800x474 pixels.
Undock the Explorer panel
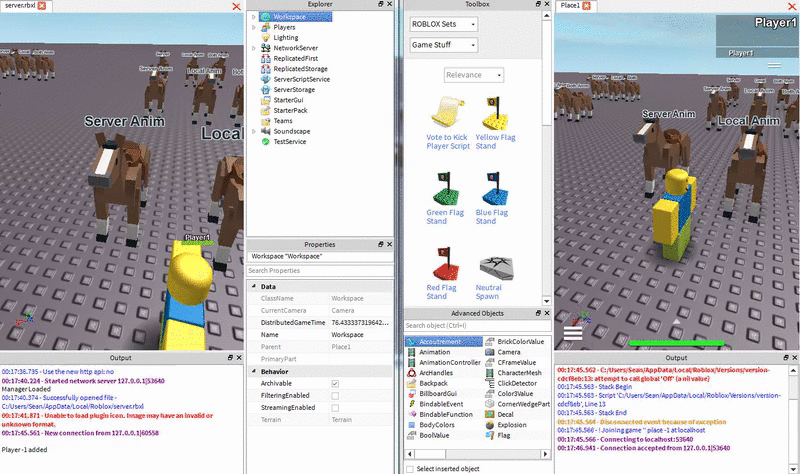[x=381, y=4]
